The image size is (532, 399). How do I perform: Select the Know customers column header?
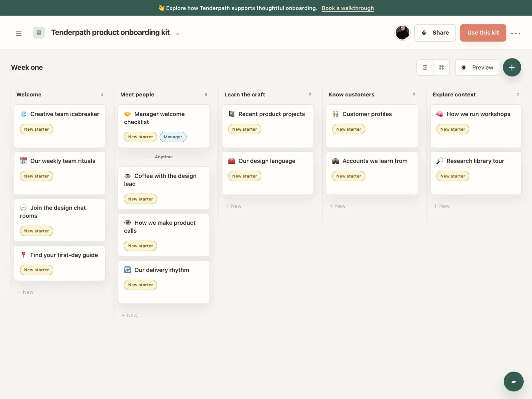[351, 94]
